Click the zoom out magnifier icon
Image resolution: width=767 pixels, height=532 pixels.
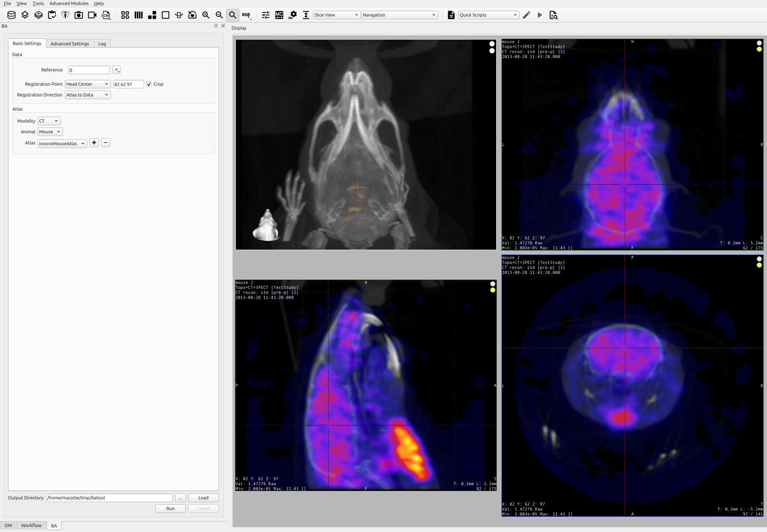tap(219, 15)
